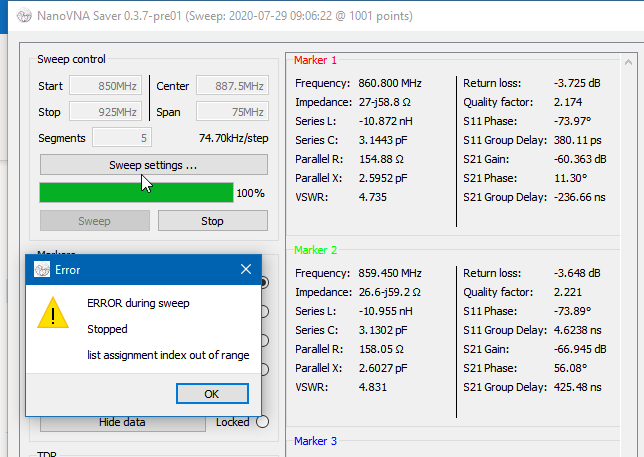This screenshot has width=644, height=457.
Task: Click the 'Stopped' text in Error dialog
Action: point(107,329)
